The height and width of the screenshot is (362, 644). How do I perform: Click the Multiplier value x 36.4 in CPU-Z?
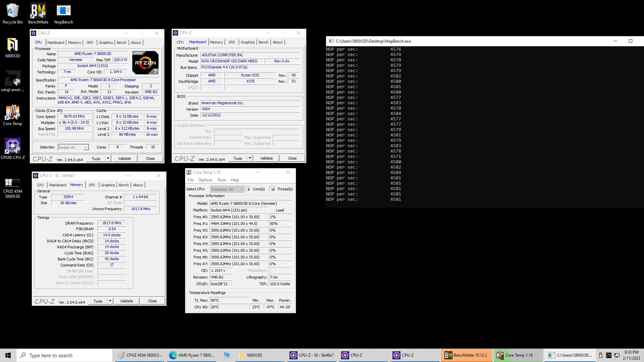[74, 123]
